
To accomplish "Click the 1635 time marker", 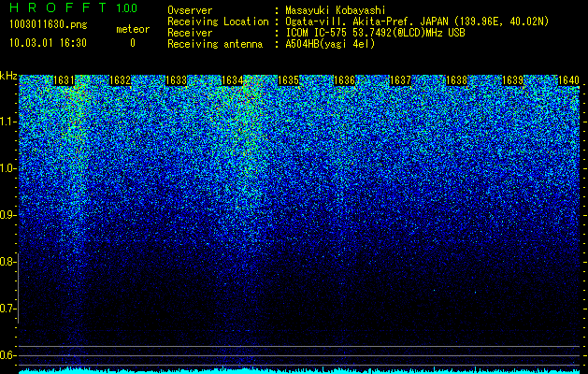I will tap(288, 80).
